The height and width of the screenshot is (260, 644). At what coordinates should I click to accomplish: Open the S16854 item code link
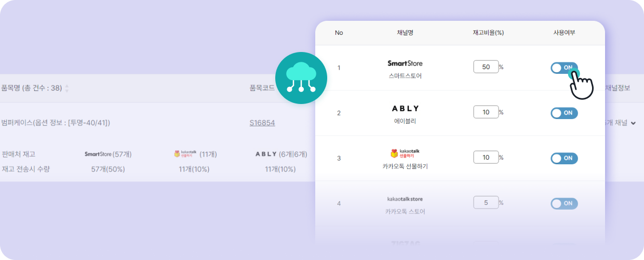click(262, 123)
